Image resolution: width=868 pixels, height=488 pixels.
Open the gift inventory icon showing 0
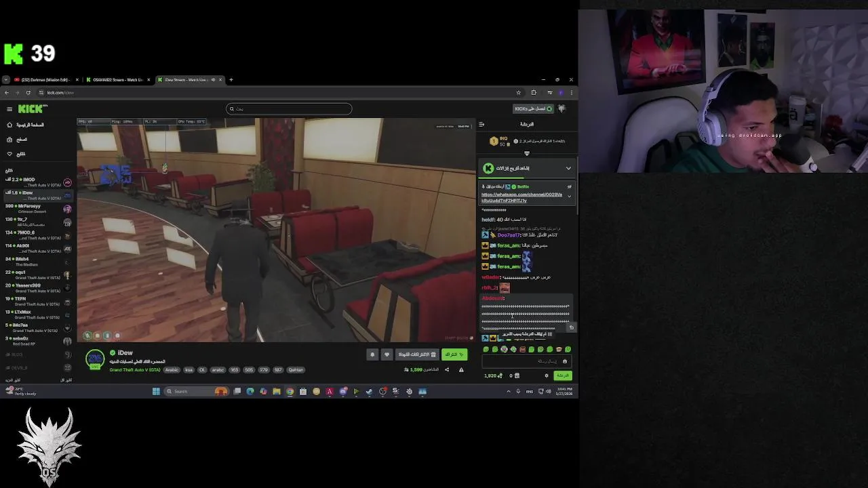pyautogui.click(x=515, y=375)
